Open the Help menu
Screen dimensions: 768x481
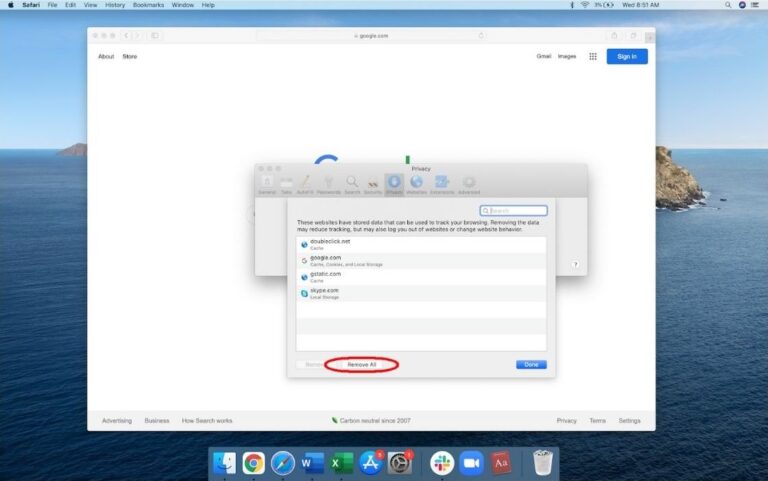point(208,5)
